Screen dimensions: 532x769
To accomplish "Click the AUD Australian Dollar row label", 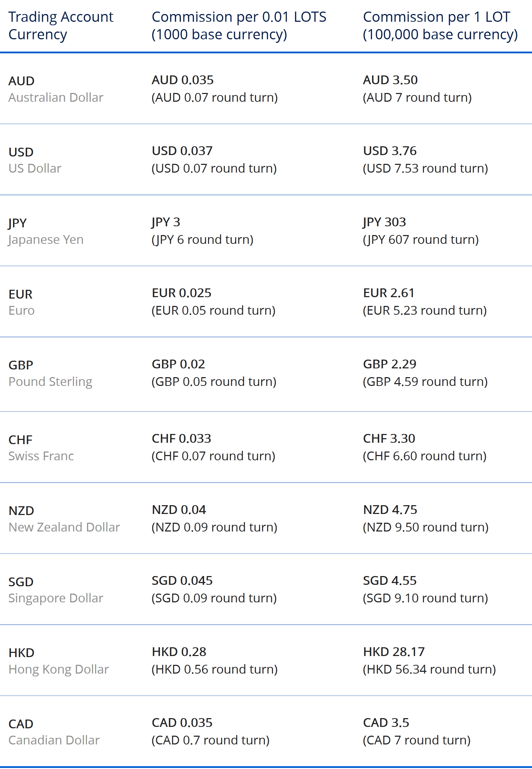I will pyautogui.click(x=56, y=89).
